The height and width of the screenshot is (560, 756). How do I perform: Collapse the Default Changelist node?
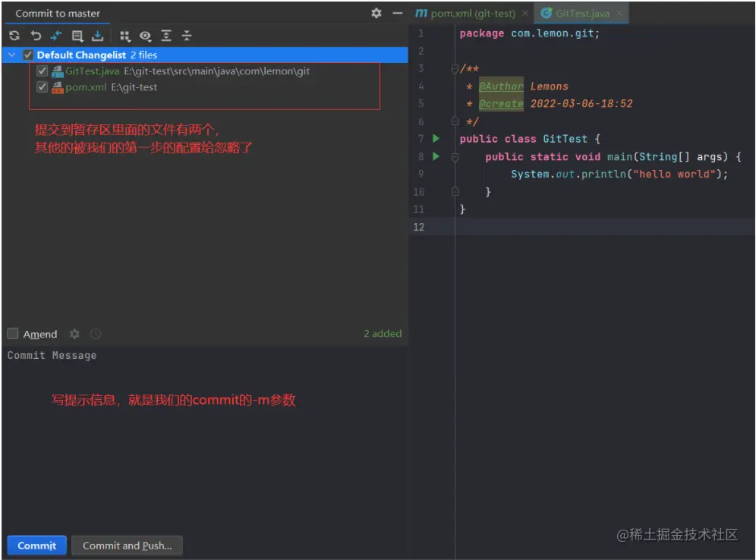pos(12,55)
